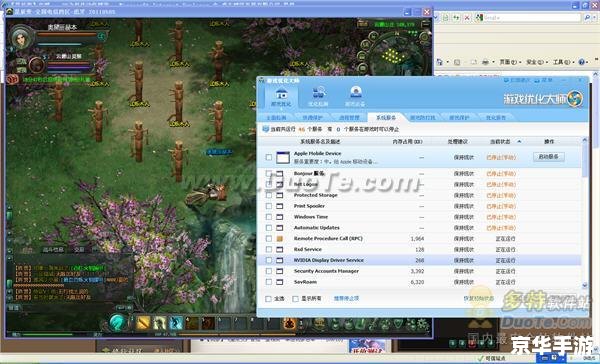Open the second header icon with magnifier in optimizer

pos(318,93)
